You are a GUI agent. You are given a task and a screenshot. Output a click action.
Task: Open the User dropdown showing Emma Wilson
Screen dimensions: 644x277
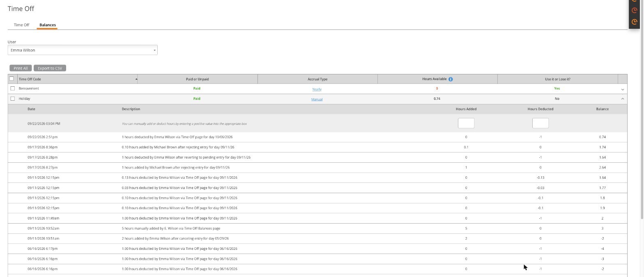(x=83, y=50)
